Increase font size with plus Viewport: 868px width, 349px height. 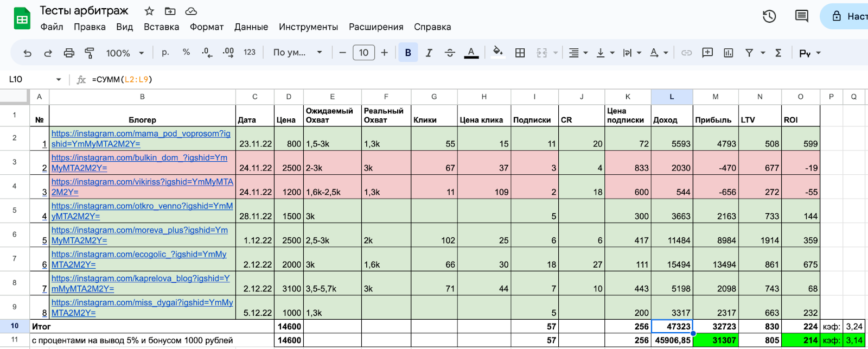click(x=384, y=53)
